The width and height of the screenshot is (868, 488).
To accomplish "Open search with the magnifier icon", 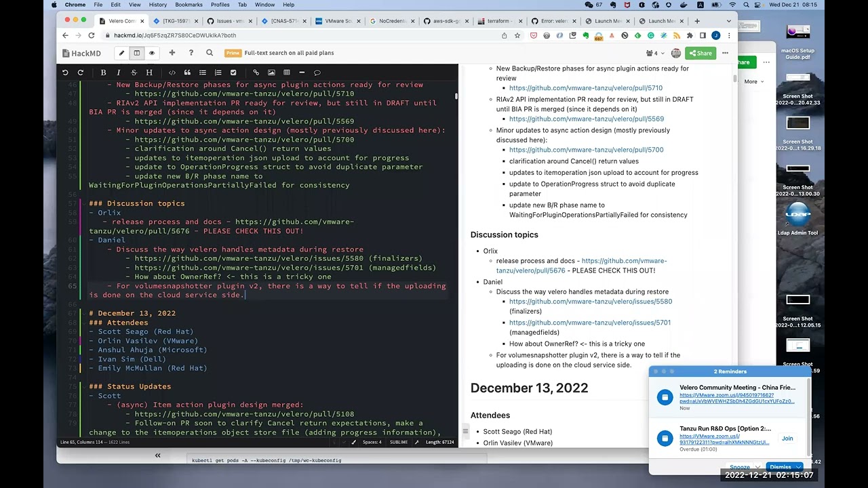I will pos(210,53).
